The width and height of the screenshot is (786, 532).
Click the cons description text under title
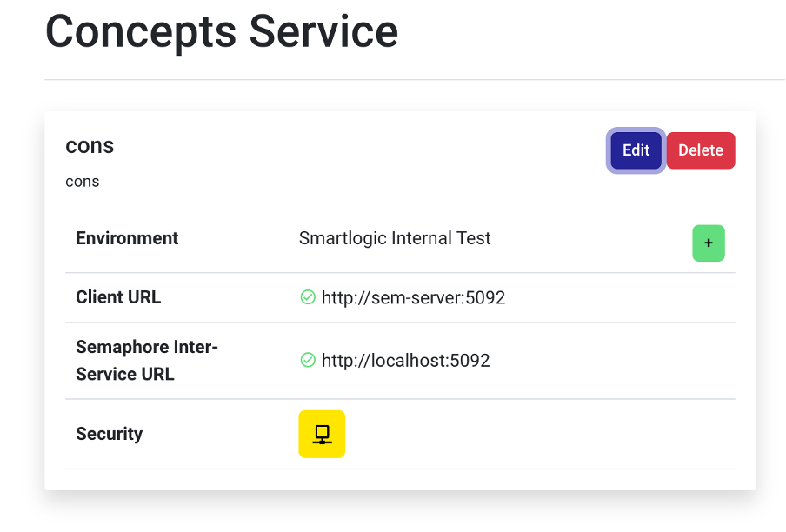[x=83, y=182]
